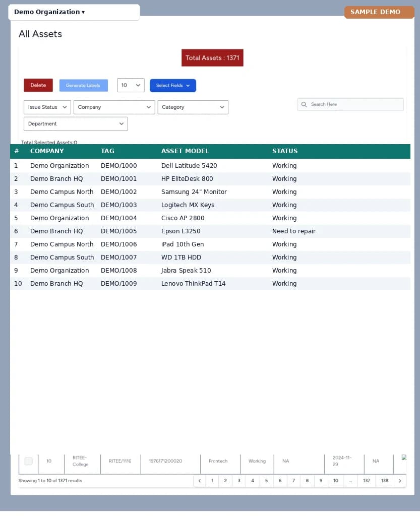This screenshot has height=516, width=420.
Task: Go to the next page arrow
Action: pyautogui.click(x=400, y=481)
